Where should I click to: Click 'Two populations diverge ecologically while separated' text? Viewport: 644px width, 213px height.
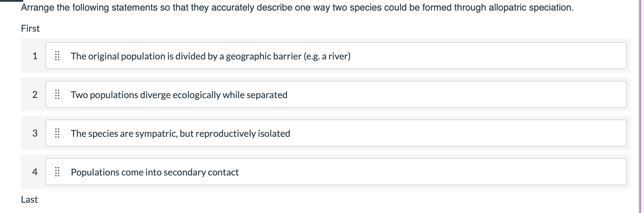179,95
